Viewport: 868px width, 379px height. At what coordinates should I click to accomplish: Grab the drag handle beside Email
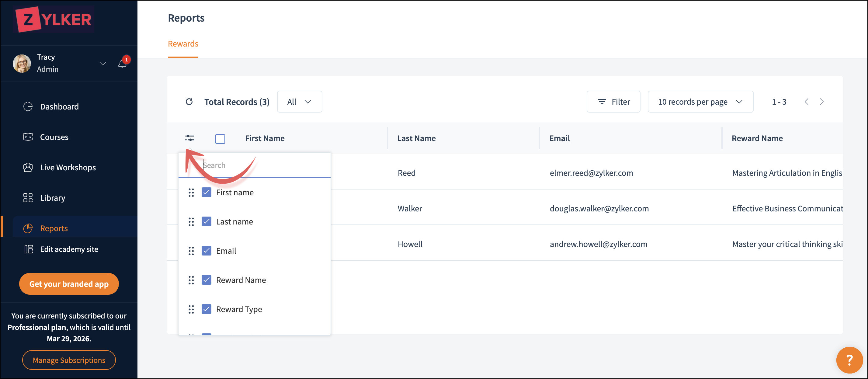[191, 251]
